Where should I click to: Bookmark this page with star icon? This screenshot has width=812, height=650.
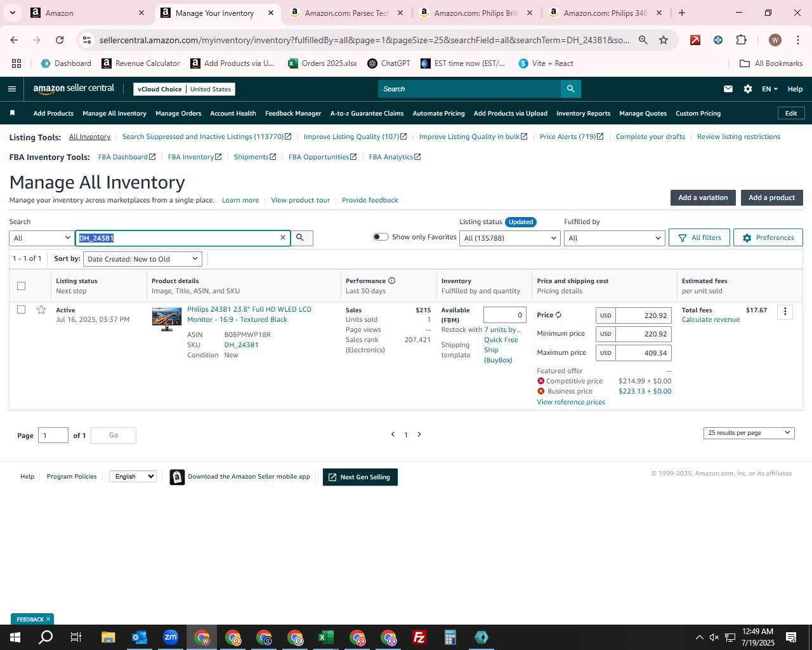pyautogui.click(x=664, y=40)
